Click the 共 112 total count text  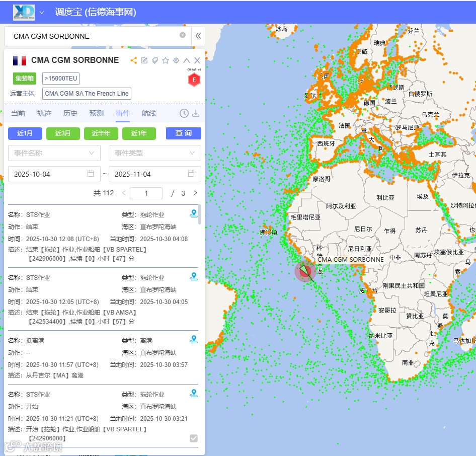[104, 193]
